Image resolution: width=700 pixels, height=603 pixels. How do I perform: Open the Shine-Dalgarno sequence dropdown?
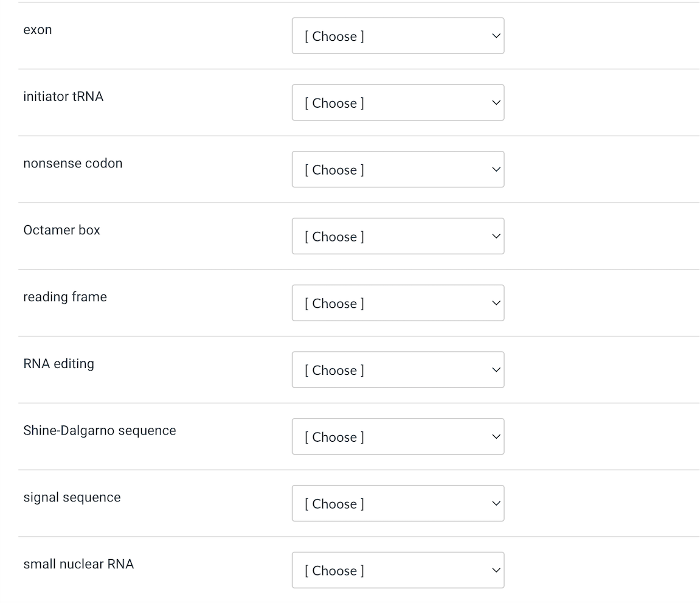point(398,437)
